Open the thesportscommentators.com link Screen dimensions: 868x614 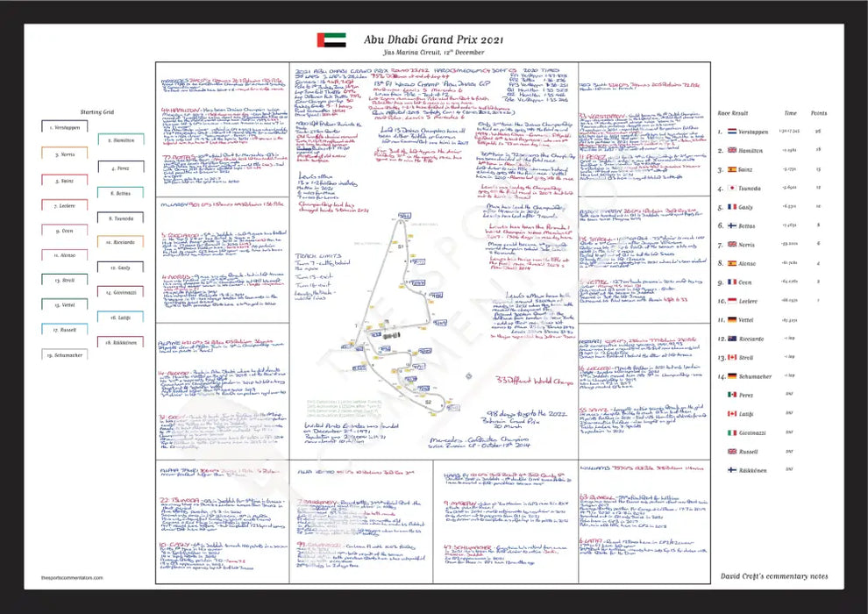(x=71, y=578)
